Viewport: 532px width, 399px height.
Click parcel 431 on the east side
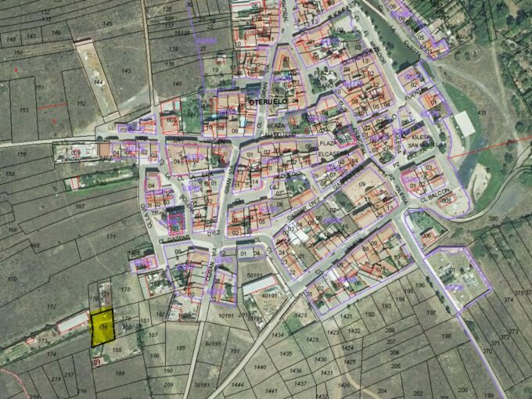(x=482, y=114)
